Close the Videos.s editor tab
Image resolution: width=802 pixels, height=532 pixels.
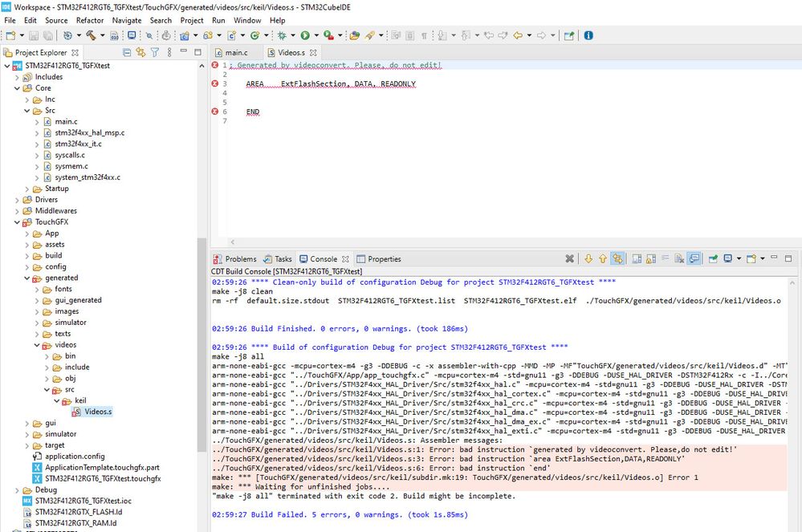coord(313,53)
